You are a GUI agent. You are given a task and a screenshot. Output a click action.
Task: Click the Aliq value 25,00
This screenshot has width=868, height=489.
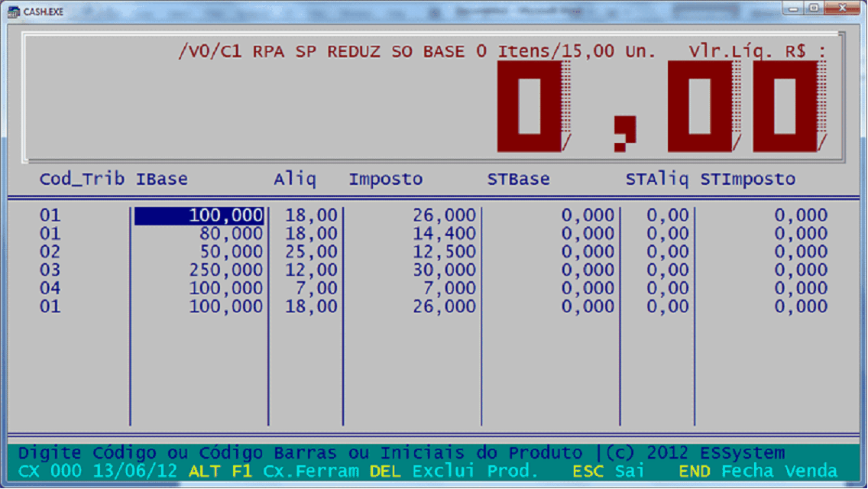click(x=311, y=252)
